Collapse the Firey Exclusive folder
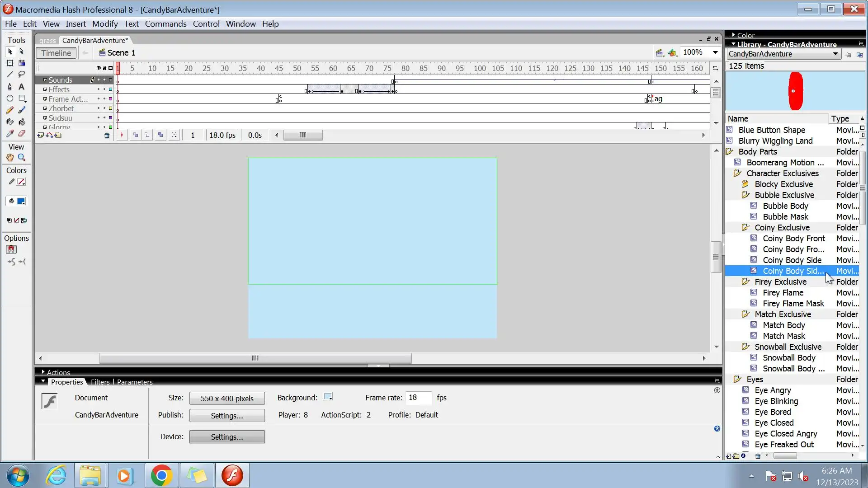This screenshot has height=488, width=868. (745, 282)
